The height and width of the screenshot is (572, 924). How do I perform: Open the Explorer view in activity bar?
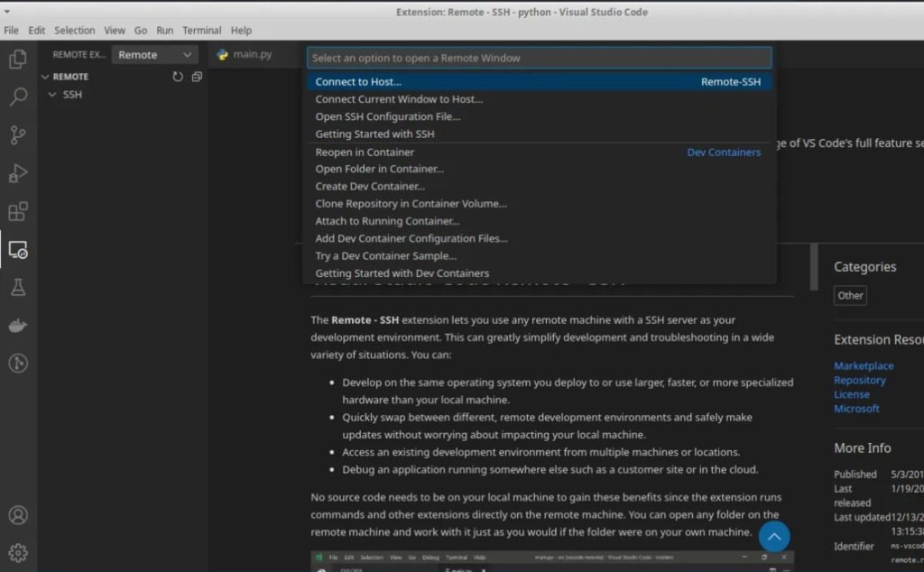pyautogui.click(x=18, y=59)
